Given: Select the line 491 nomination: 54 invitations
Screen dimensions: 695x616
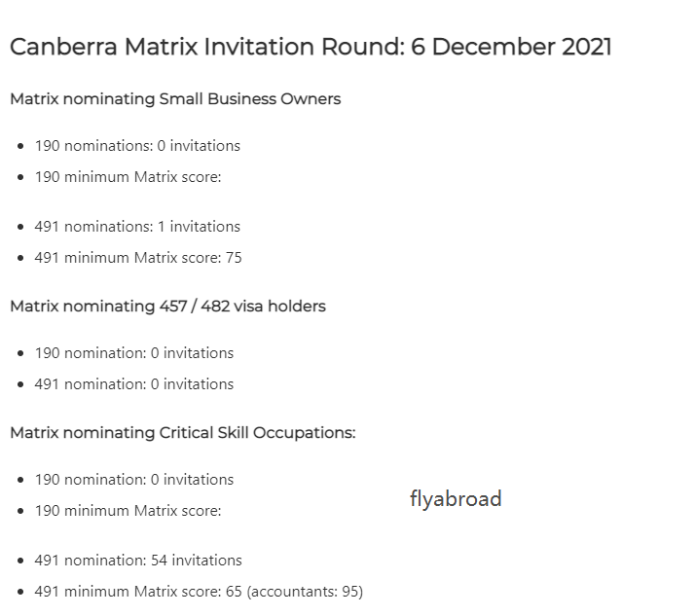Looking at the screenshot, I should tap(138, 561).
